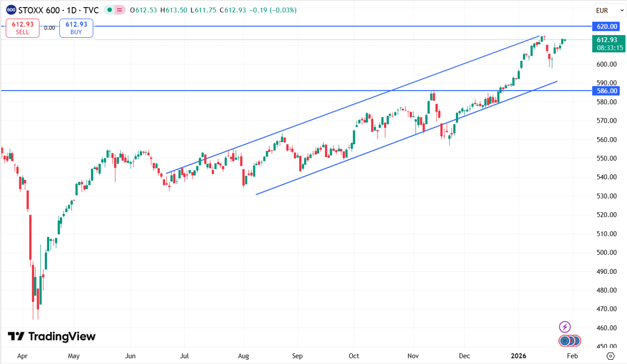
Task: Click the blue BUY 612.93 button
Action: pos(76,28)
